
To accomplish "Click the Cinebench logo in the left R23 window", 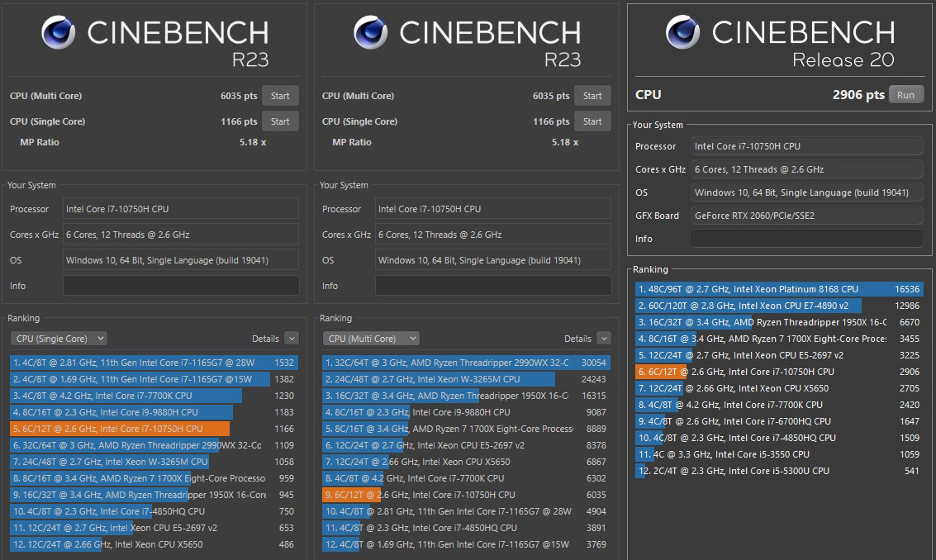I will pyautogui.click(x=58, y=32).
